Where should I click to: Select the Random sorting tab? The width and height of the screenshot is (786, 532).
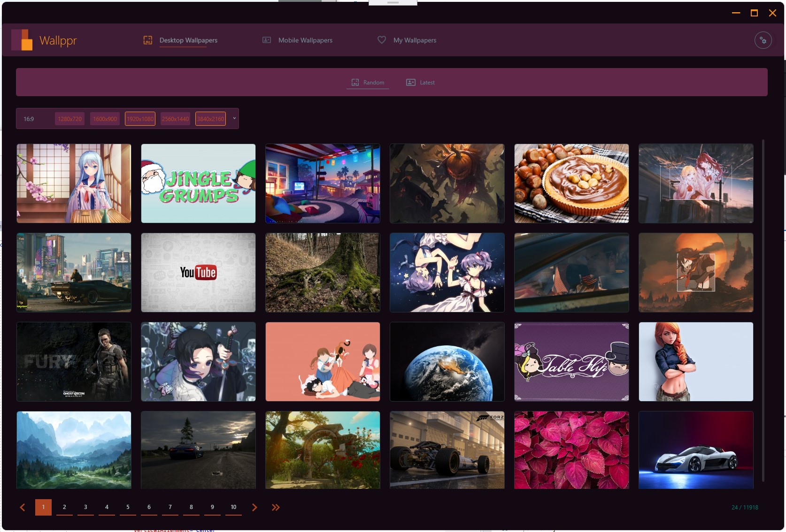[x=368, y=83]
